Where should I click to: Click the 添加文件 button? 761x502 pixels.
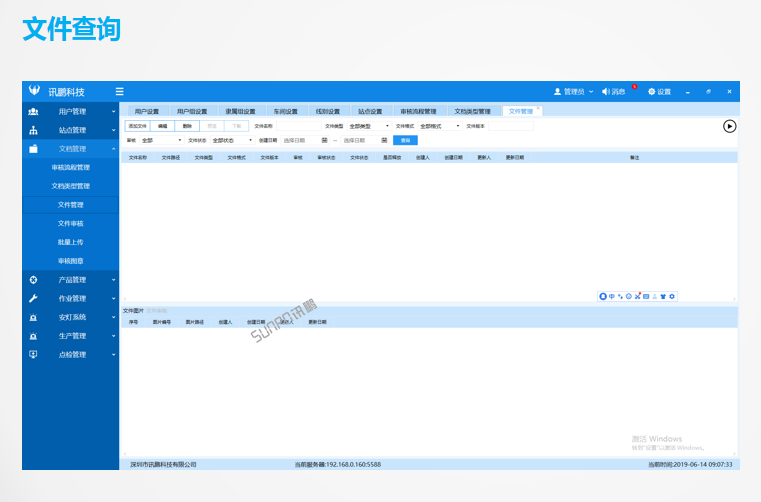click(137, 126)
